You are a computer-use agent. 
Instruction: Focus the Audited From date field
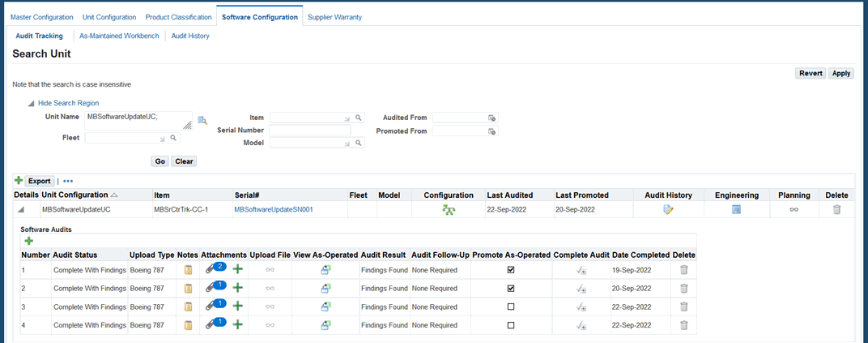(459, 118)
